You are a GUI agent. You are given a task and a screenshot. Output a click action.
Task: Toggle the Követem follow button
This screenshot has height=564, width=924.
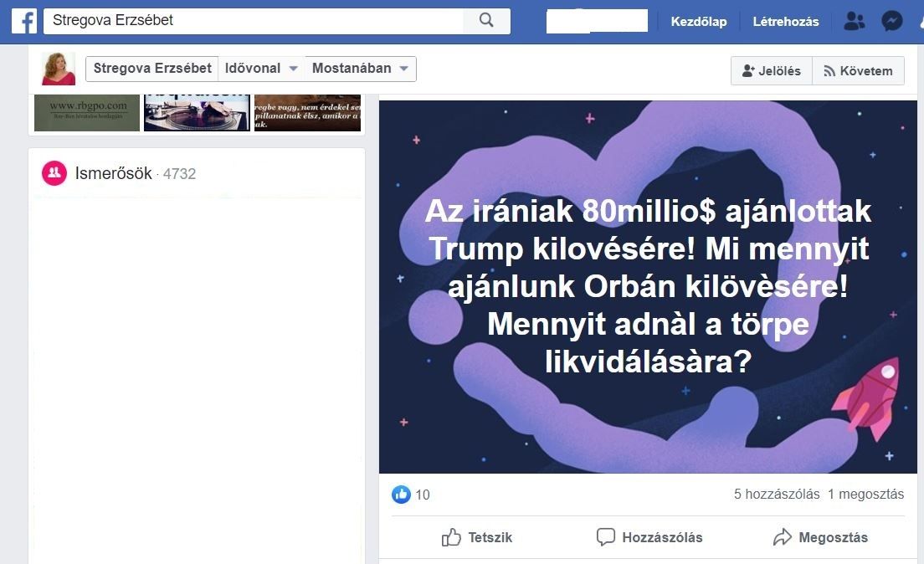coord(858,71)
